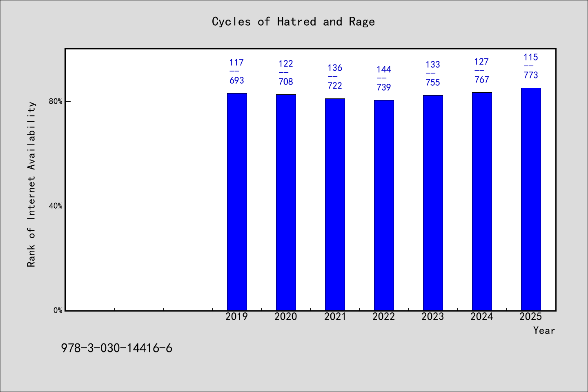Select the 2022 blue bar
The width and height of the screenshot is (588, 392).
click(384, 205)
